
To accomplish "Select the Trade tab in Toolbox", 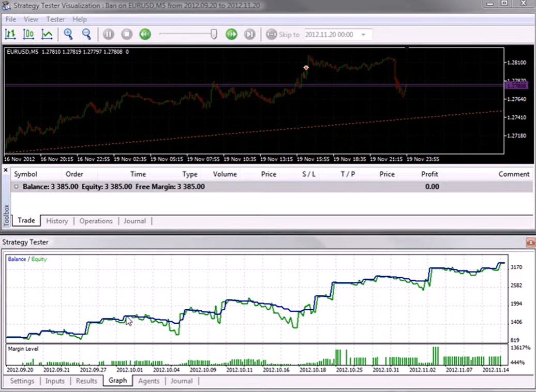I will point(26,220).
